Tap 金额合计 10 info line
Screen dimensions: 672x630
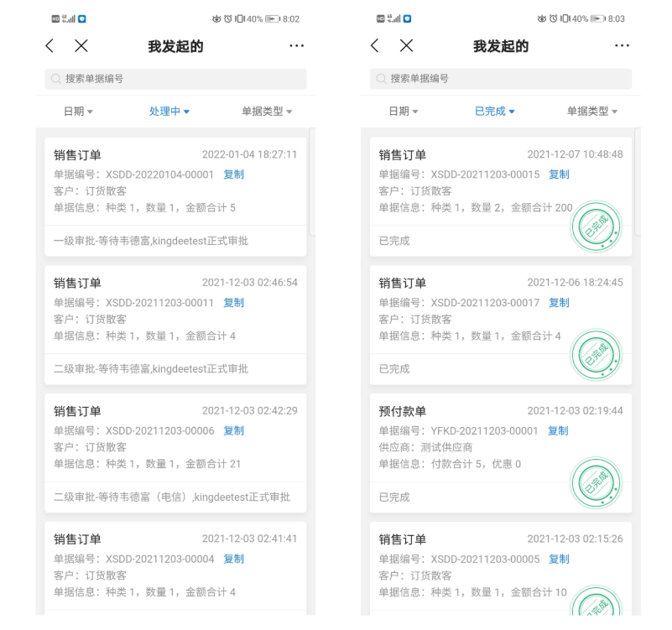coord(472,592)
